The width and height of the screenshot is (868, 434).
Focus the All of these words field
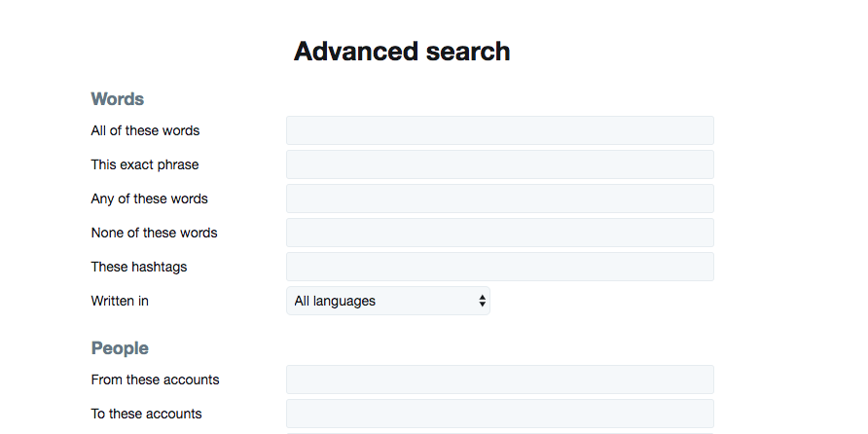pos(500,130)
